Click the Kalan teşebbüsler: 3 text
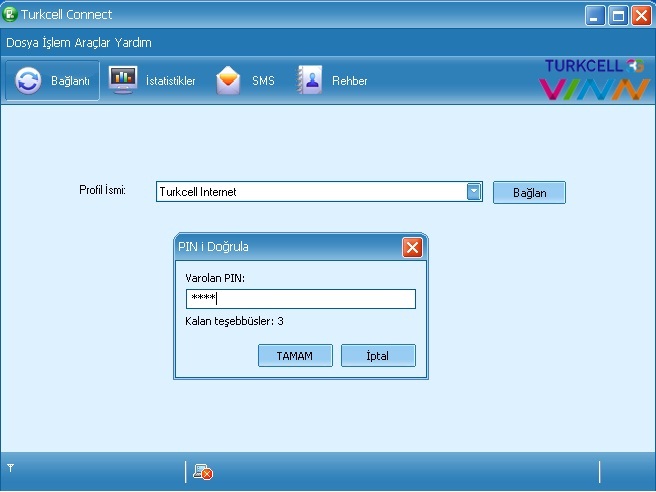 234,321
